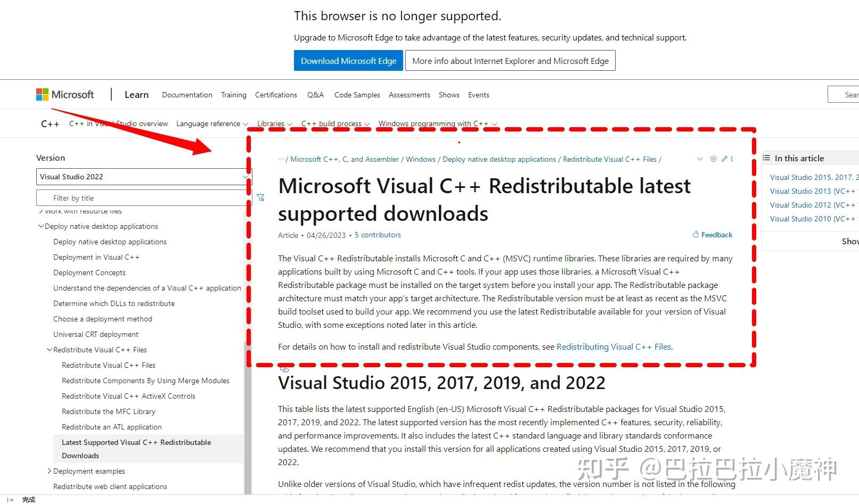Open the Training menu item

[x=234, y=95]
